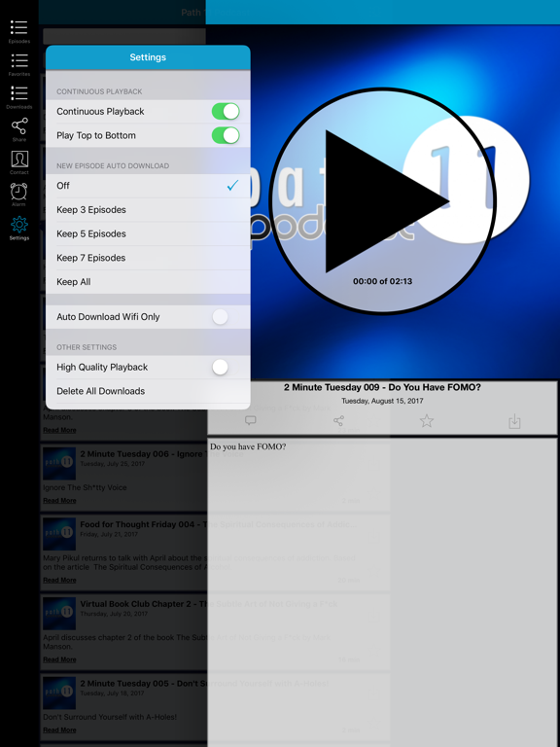Viewport: 560px width, 747px height.
Task: Open thumbnail of 2 Minute Tuesday 006 episode
Action: [59, 464]
